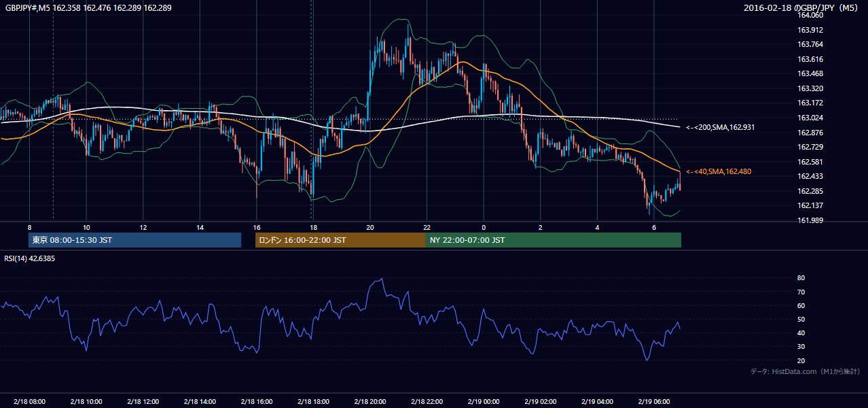Click RSI axis level 30
This screenshot has width=868, height=408.
[801, 347]
